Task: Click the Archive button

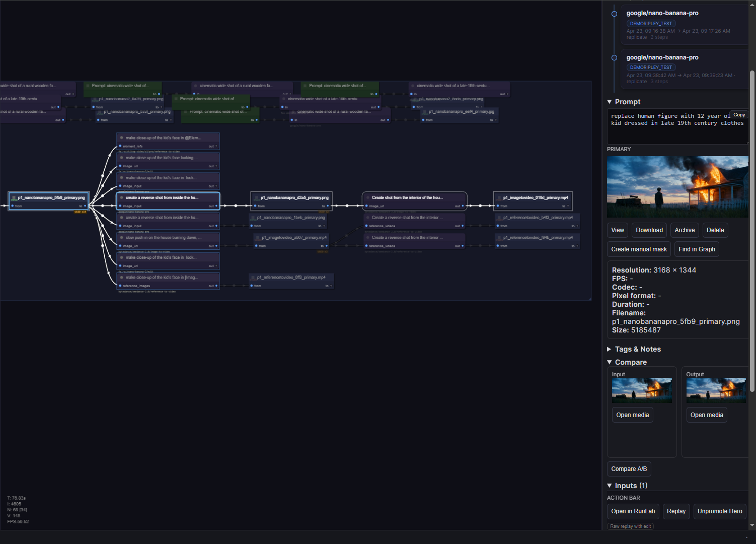Action: tap(685, 230)
